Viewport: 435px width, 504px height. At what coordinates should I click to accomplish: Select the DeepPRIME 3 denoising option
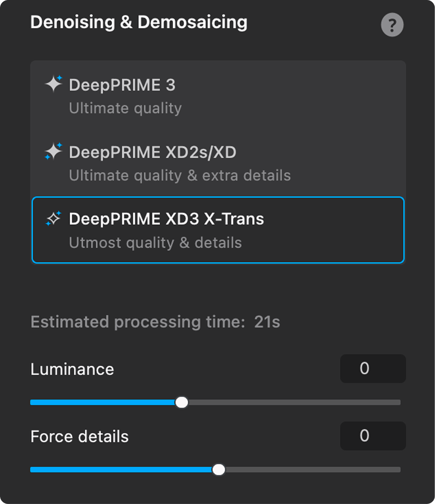218,96
